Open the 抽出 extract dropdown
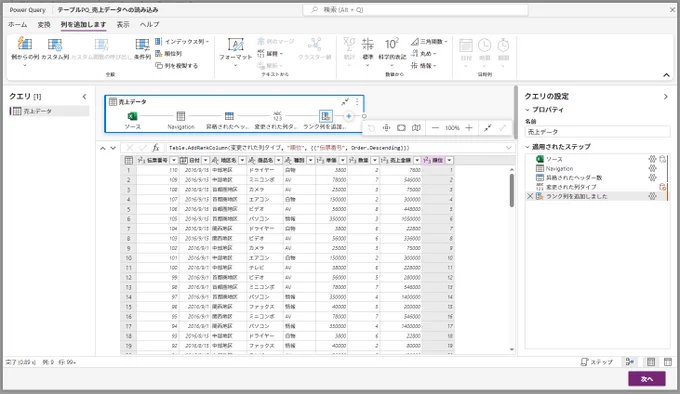 pyautogui.click(x=270, y=54)
